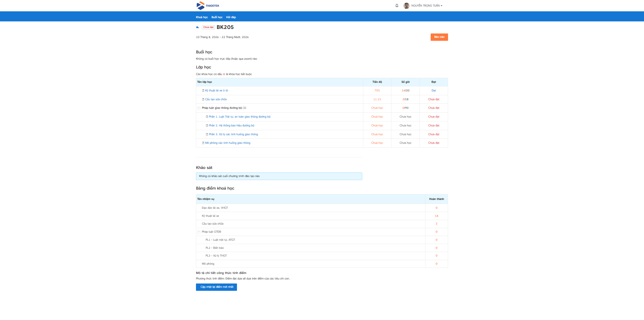Click document icon beside Cấu tạo sửa chữa

(203, 99)
